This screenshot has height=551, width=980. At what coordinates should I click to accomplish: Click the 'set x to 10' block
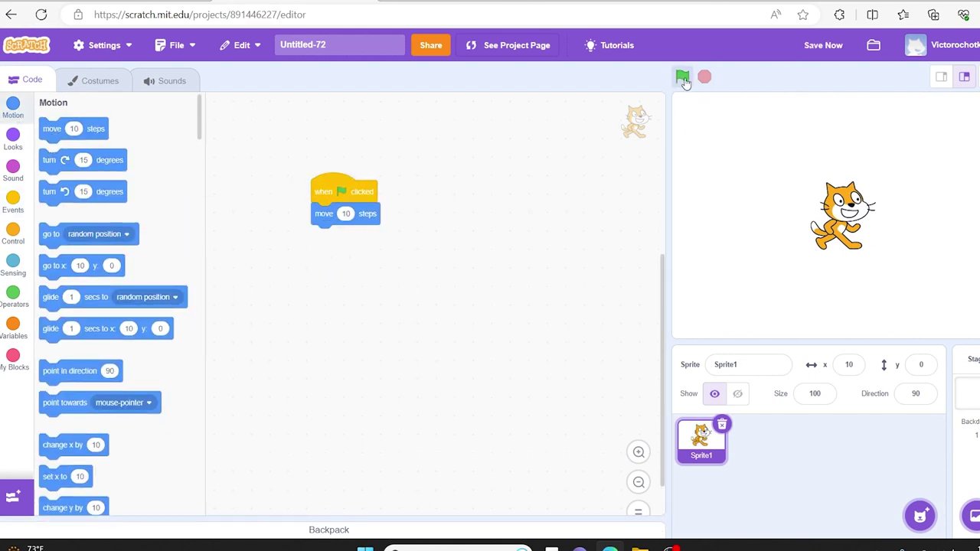pos(66,476)
